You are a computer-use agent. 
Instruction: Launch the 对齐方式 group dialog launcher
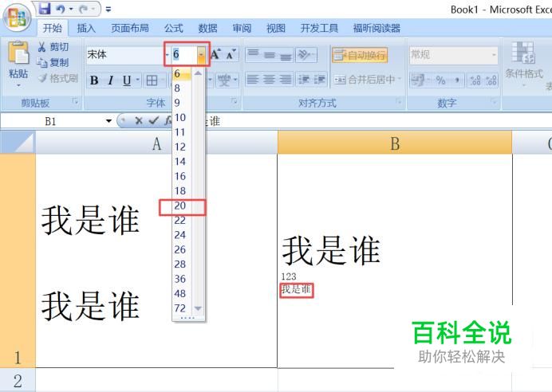(399, 102)
